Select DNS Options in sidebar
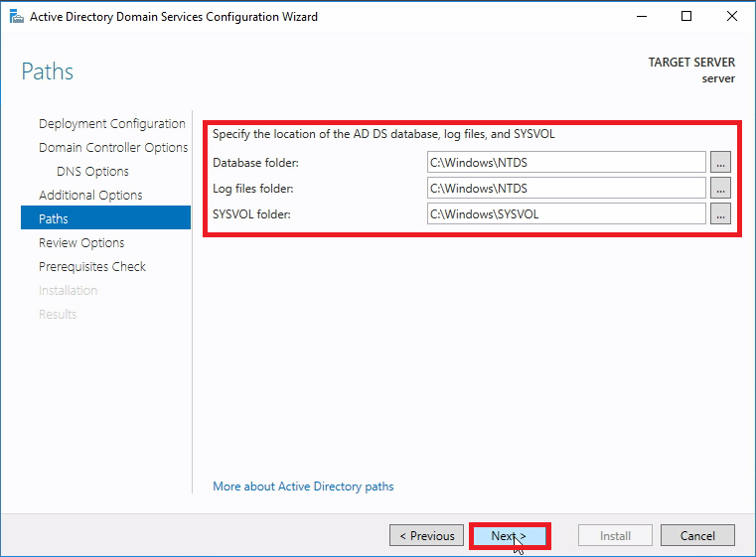The height and width of the screenshot is (557, 756). click(92, 172)
